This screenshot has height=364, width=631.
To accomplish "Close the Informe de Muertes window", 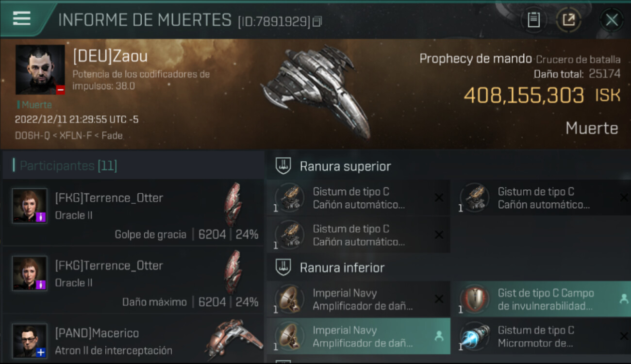I will [612, 20].
